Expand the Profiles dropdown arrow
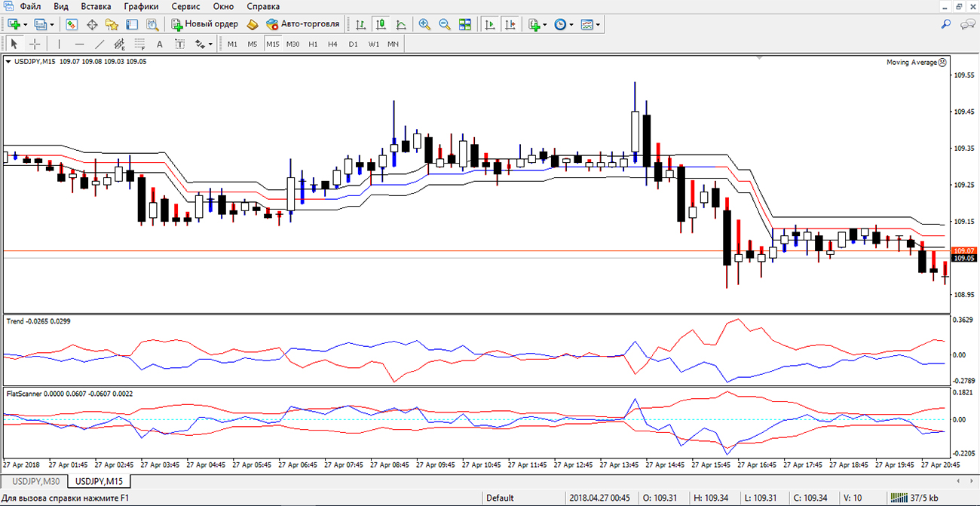The width and height of the screenshot is (980, 506). click(52, 24)
